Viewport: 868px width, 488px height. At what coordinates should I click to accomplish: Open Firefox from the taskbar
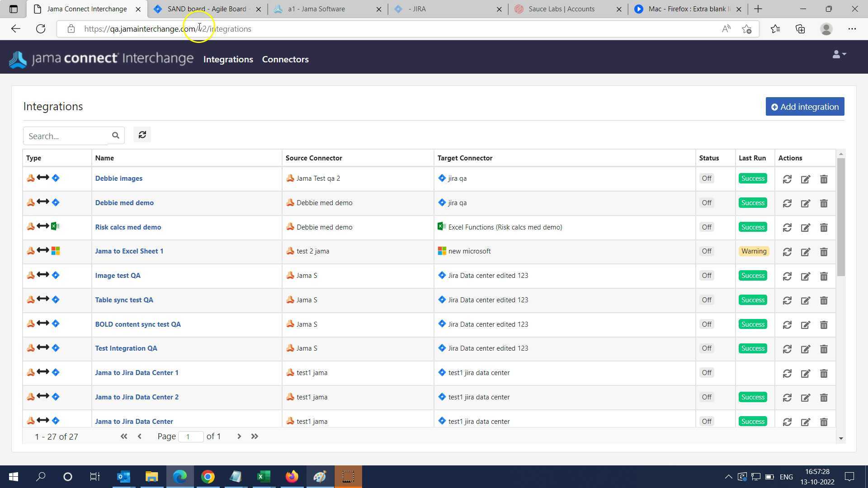point(292,477)
